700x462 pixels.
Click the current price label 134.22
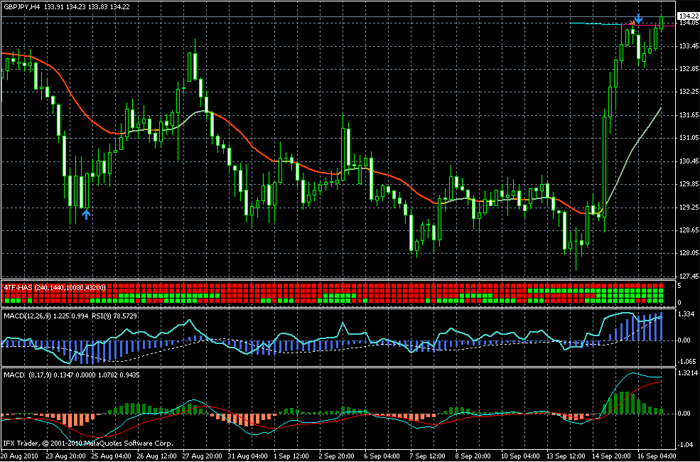(688, 16)
